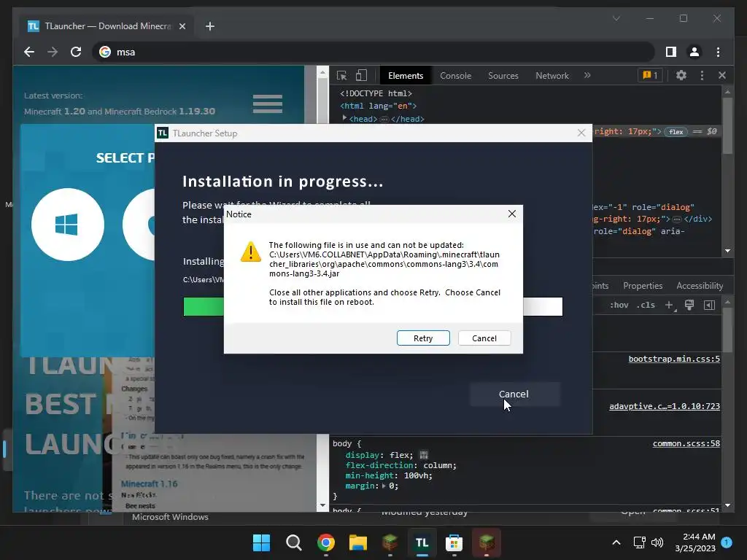The image size is (747, 560).
Task: Open Microsoft Store from taskbar
Action: pyautogui.click(x=454, y=542)
